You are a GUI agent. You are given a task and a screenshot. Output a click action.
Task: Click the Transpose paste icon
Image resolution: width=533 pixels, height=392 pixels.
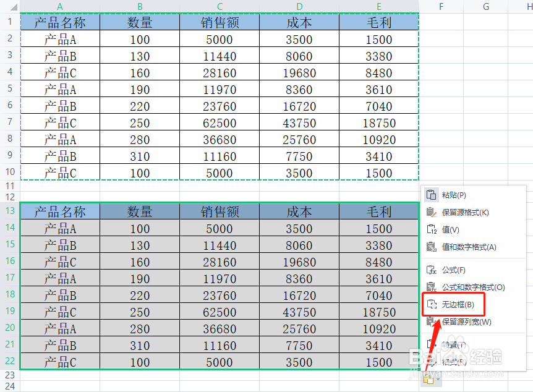pyautogui.click(x=431, y=345)
